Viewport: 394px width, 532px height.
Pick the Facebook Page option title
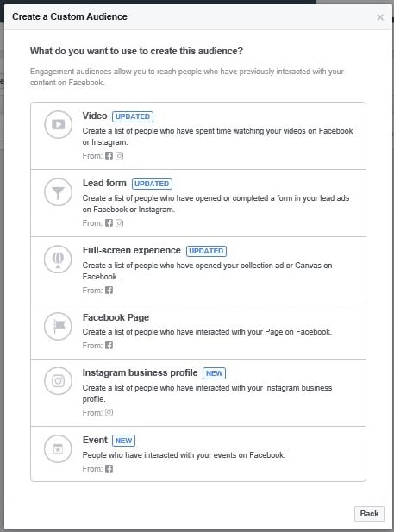116,317
